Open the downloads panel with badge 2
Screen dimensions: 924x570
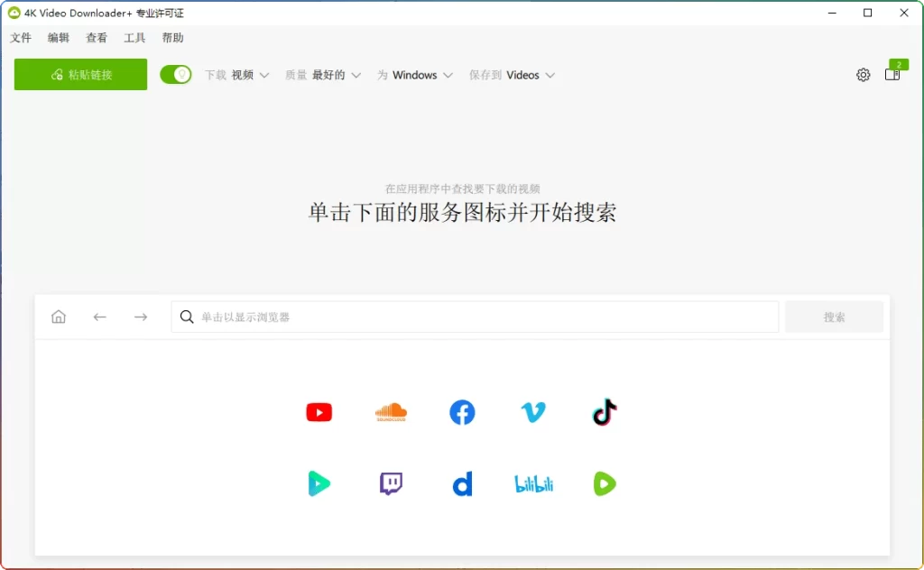892,75
